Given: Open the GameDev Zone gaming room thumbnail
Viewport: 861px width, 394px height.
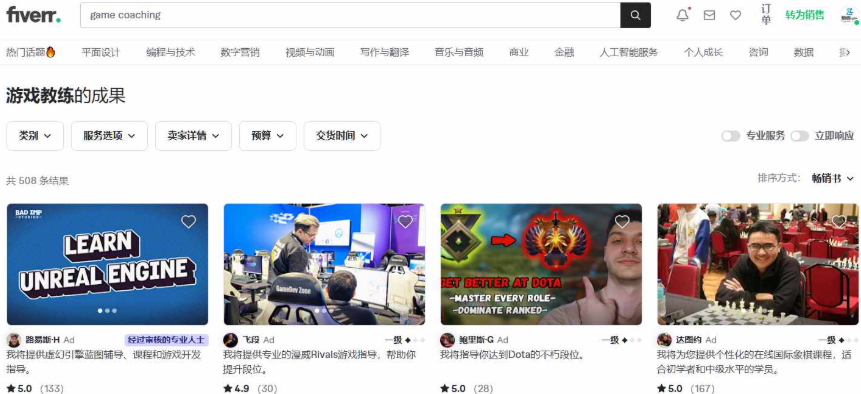Looking at the screenshot, I should [x=325, y=264].
